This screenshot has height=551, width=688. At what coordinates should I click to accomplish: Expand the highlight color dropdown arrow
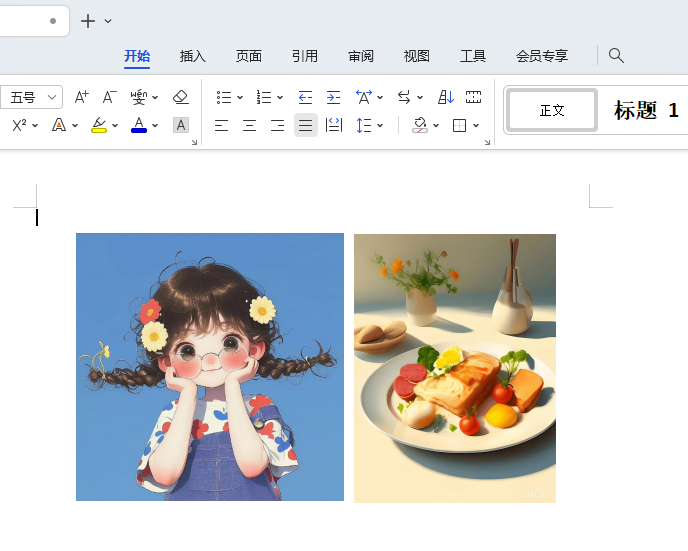click(x=115, y=126)
